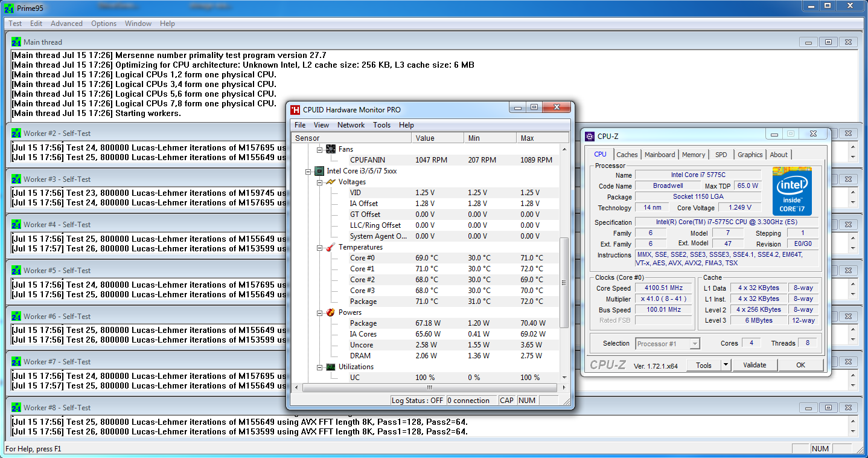The image size is (868, 458).
Task: Open the Test menu in Prime95
Action: (15, 24)
